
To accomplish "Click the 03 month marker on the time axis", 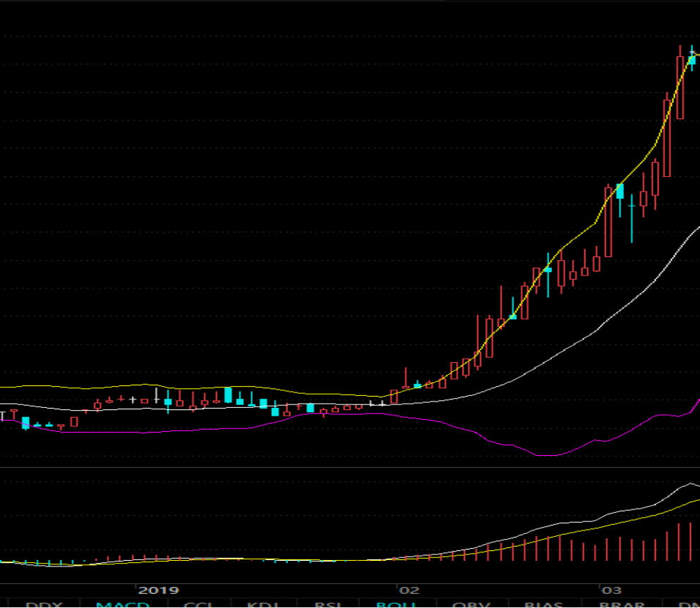I will coord(611,590).
